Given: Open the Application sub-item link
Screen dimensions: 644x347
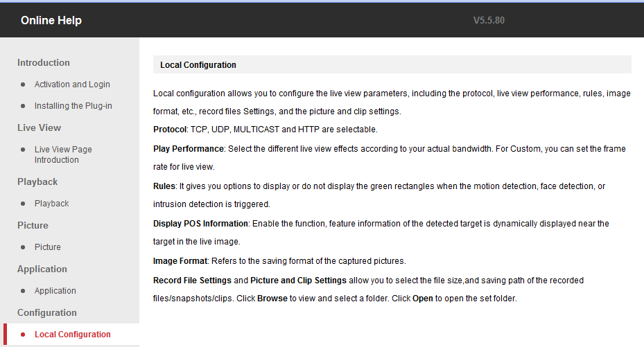Looking at the screenshot, I should coord(55,291).
